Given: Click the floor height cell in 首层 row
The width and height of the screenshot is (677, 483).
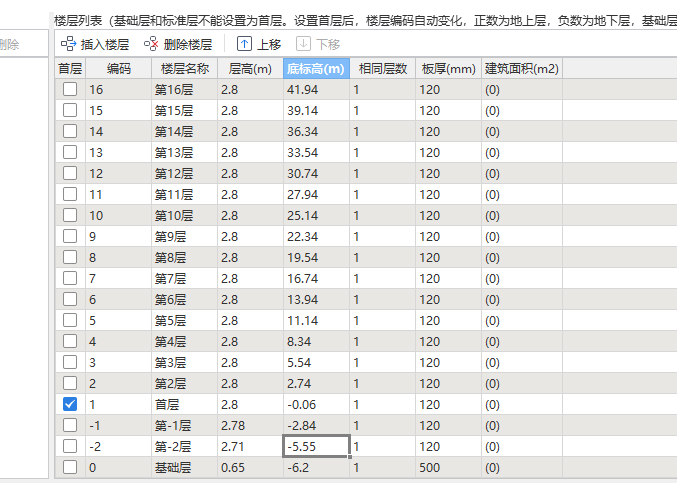Looking at the screenshot, I should (250, 404).
